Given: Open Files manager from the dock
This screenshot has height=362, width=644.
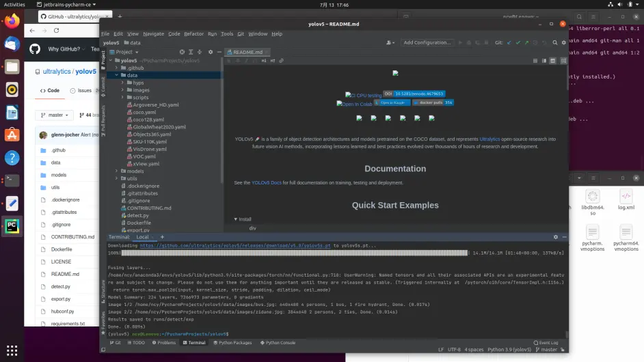Looking at the screenshot, I should pyautogui.click(x=12, y=67).
